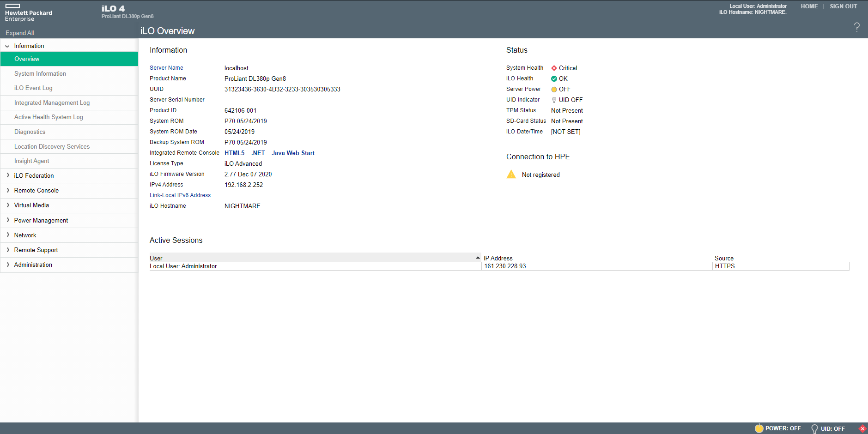The height and width of the screenshot is (434, 868).
Task: Launch the HTML5 remote console
Action: pos(234,153)
